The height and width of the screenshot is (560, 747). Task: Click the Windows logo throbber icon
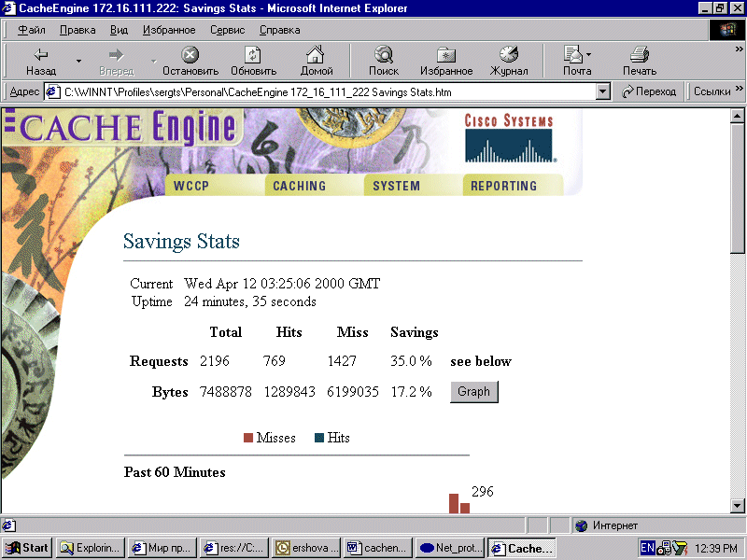[x=726, y=30]
